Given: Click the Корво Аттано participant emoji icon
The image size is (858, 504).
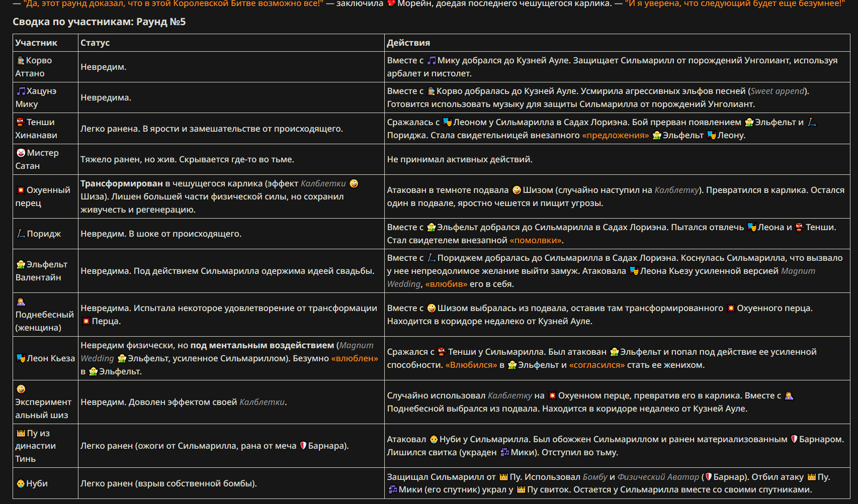Looking at the screenshot, I should 21,60.
